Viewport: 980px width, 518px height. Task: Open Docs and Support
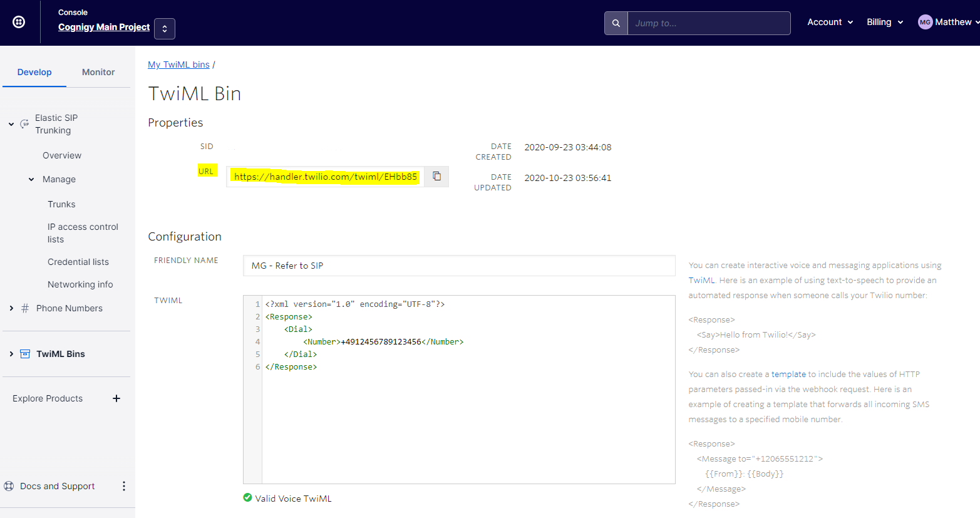click(x=58, y=486)
